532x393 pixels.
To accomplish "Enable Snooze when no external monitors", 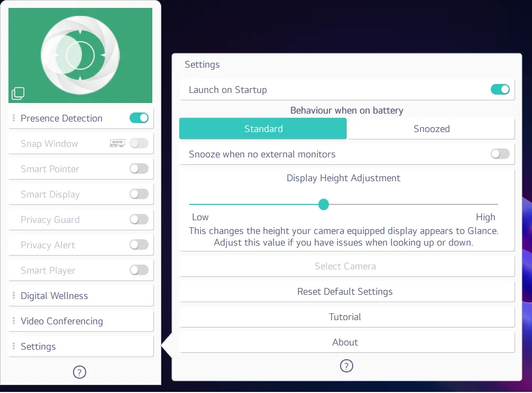I will point(500,154).
